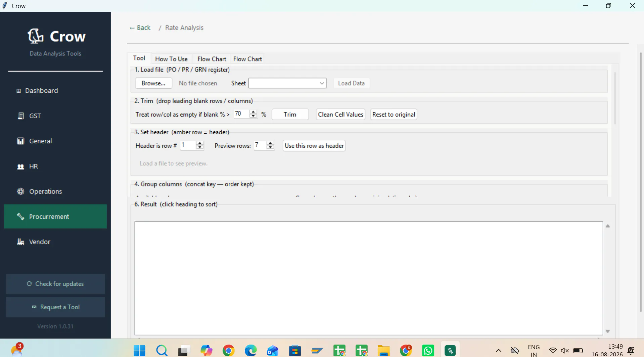This screenshot has width=644, height=357.
Task: Decrease blank percent threshold with down arrow
Action: pyautogui.click(x=253, y=116)
